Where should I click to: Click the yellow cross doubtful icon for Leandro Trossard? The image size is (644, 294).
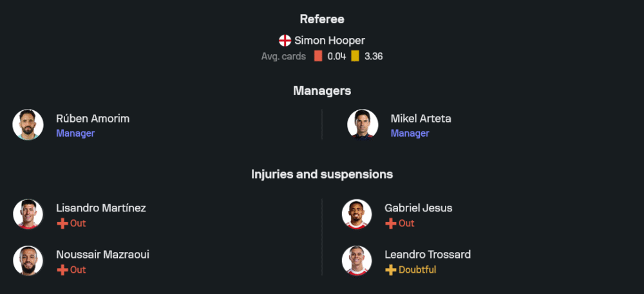point(391,270)
